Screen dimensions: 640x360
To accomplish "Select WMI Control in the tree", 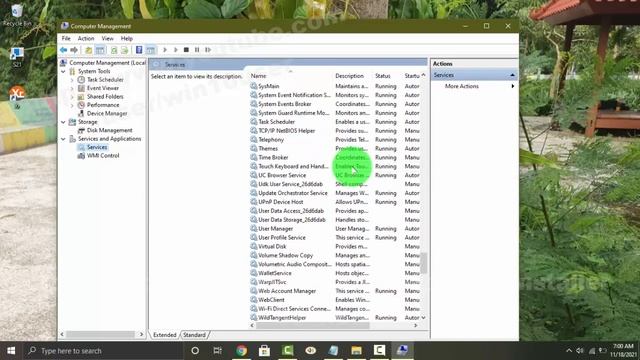I will (x=103, y=156).
